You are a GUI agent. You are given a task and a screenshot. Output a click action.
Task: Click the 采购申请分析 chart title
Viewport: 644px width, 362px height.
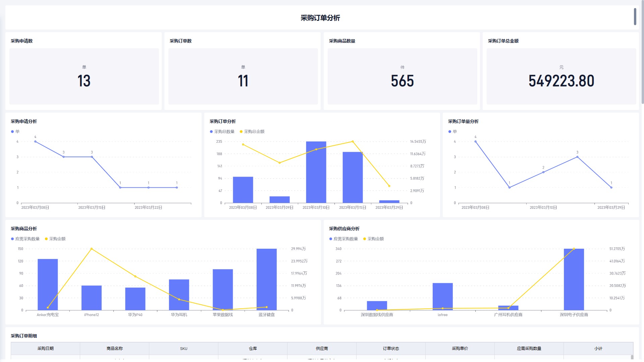(x=24, y=121)
